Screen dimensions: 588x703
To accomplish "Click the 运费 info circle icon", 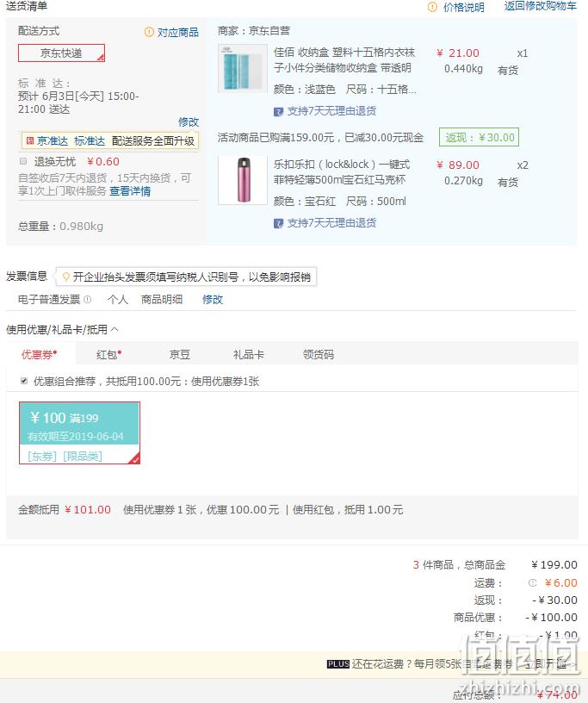I will click(532, 583).
